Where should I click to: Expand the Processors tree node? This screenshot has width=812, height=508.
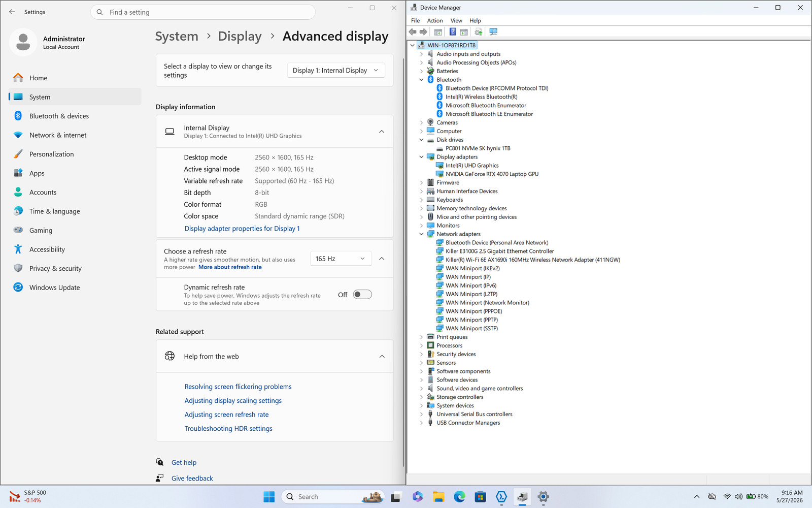(421, 345)
